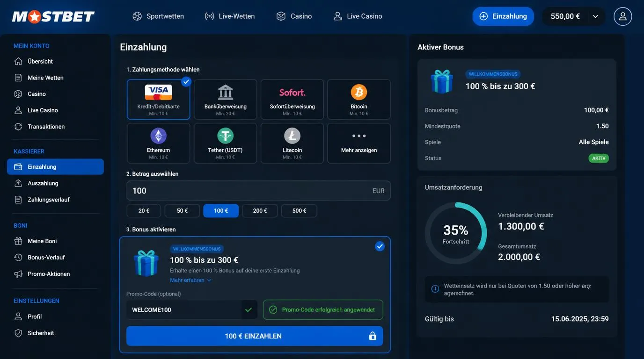Click the info icon beside Wetteinsatz note
The height and width of the screenshot is (359, 644).
(x=435, y=289)
